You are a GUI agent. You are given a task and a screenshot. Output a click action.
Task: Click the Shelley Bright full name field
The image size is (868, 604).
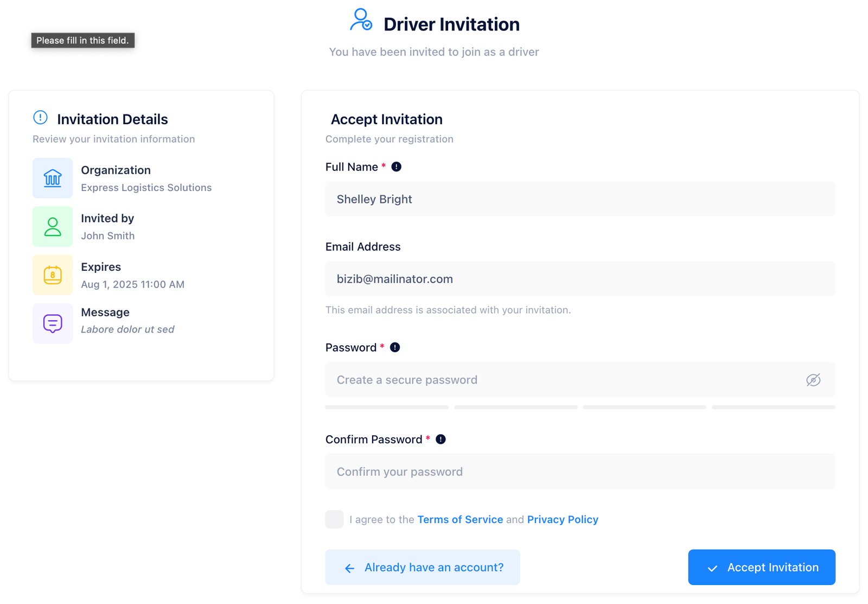[580, 199]
